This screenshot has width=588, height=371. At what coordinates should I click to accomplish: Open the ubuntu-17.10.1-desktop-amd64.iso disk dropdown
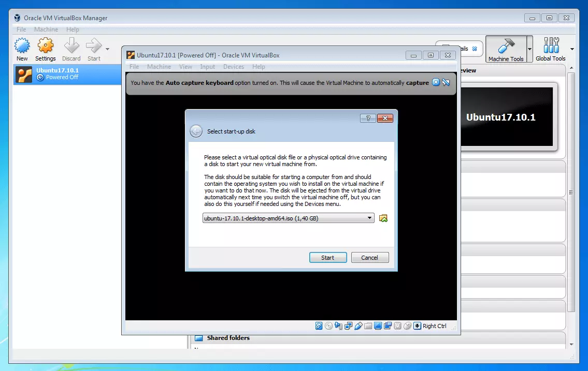pos(289,218)
